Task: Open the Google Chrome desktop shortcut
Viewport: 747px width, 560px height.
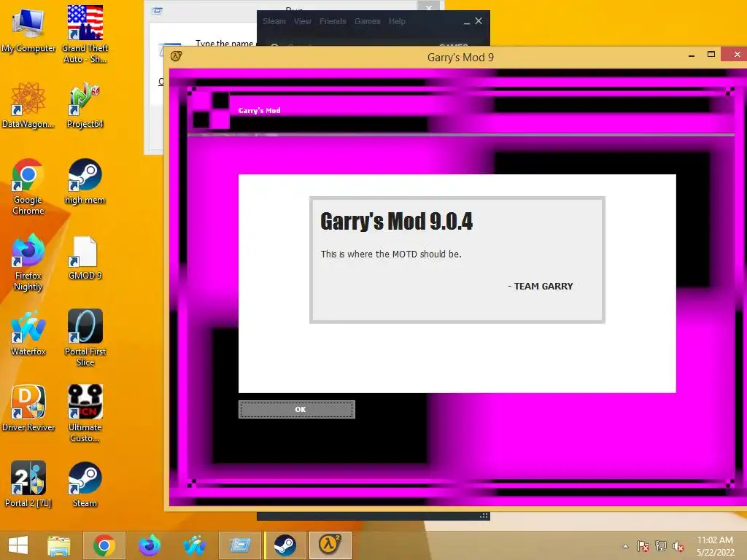Action: point(28,186)
